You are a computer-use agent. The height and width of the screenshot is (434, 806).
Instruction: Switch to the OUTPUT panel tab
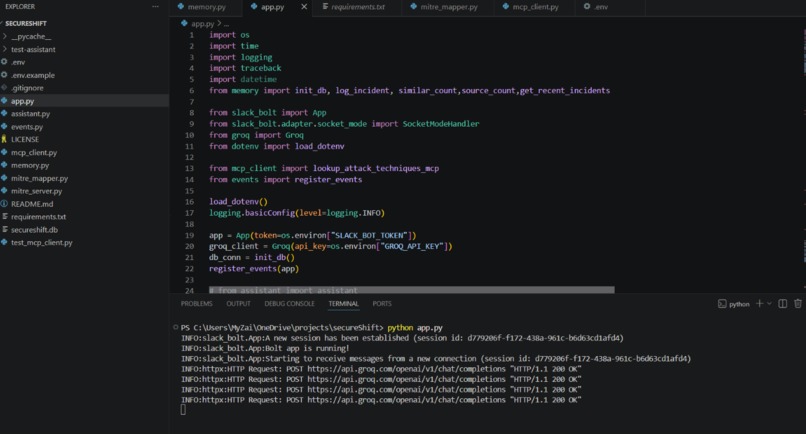click(239, 304)
